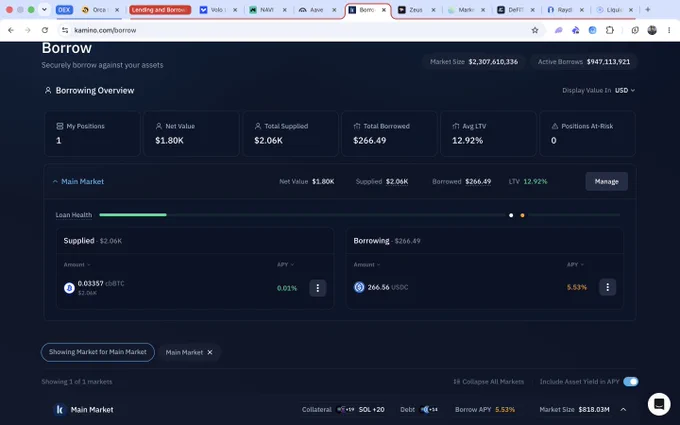680x425 pixels.
Task: Click the USDC token icon in Borrowing
Action: point(359,287)
